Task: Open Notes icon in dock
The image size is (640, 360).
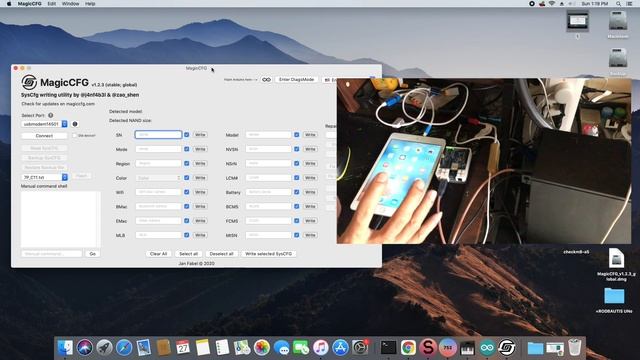Action: click(x=202, y=348)
